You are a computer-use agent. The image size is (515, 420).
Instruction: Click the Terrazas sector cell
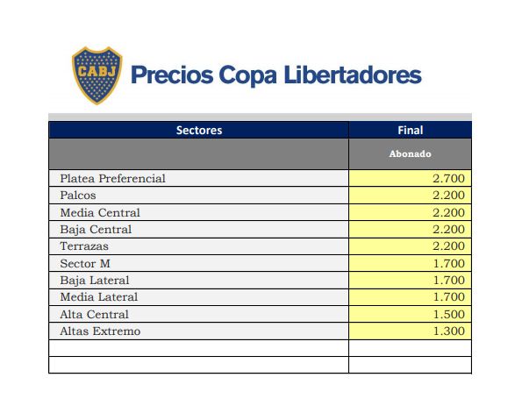(198, 246)
